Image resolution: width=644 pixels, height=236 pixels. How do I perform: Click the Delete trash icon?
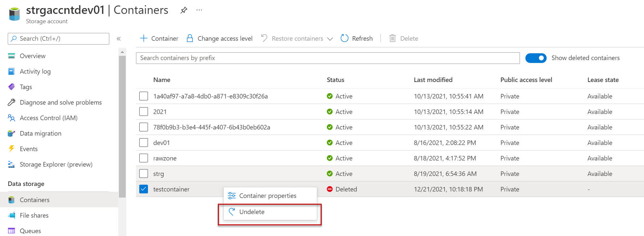pos(392,38)
